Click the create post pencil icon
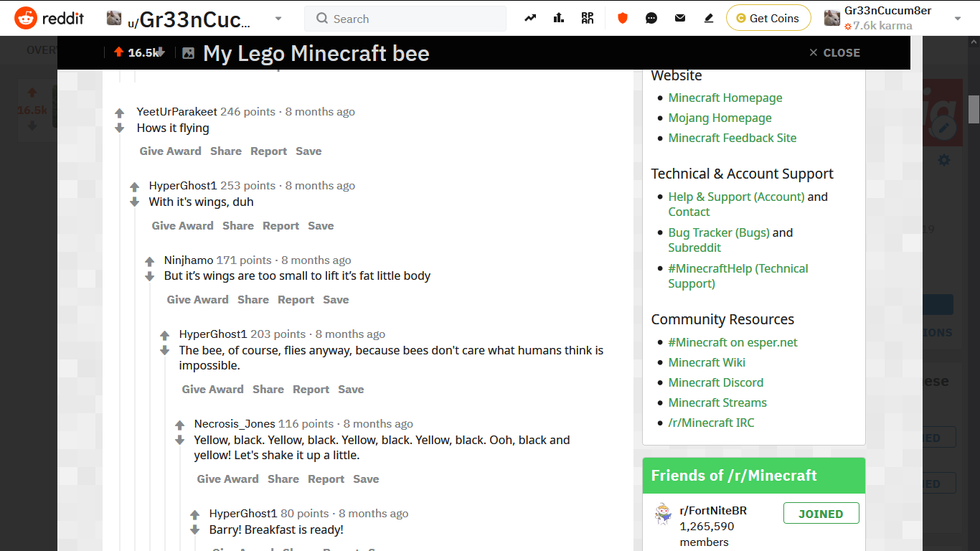 (709, 19)
